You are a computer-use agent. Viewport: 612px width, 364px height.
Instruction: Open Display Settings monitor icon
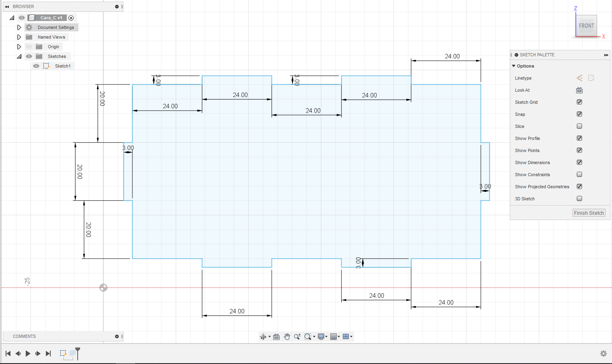321,337
